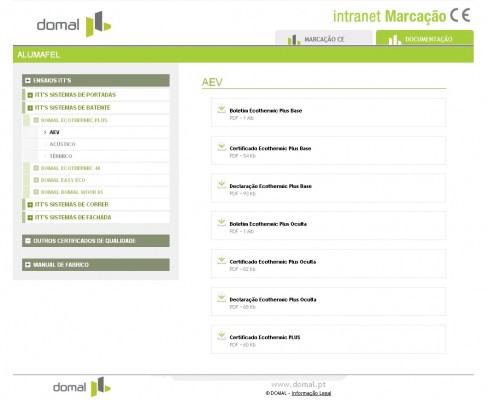Expand Domal Domal Wood 85 node
Viewport: 488px width, 400px height.
coord(36,192)
